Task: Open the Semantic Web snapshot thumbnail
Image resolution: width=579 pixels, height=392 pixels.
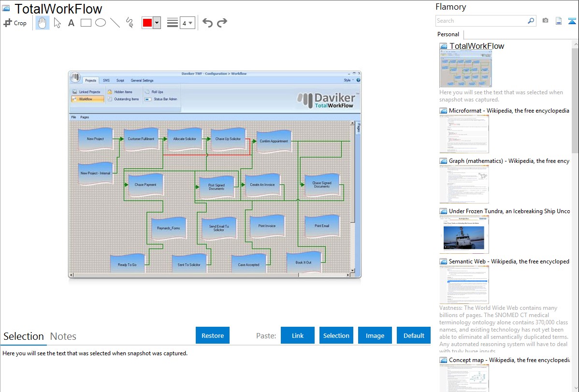Action: pos(464,284)
